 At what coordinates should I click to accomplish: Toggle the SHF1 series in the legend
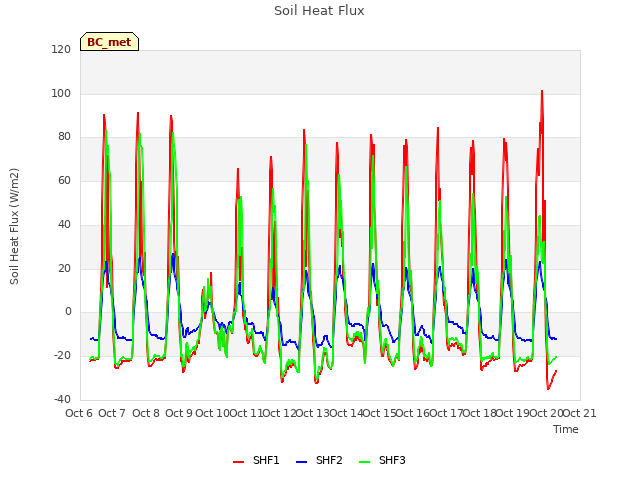pyautogui.click(x=256, y=460)
